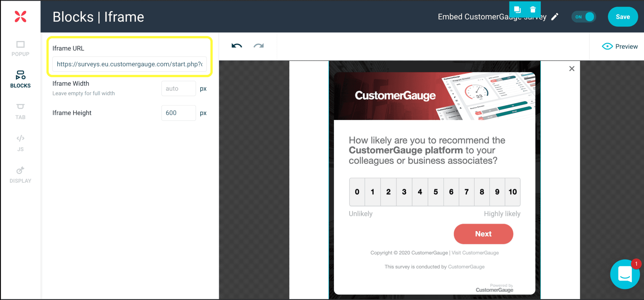
Task: Select score 9 in the survey
Action: pyautogui.click(x=497, y=192)
